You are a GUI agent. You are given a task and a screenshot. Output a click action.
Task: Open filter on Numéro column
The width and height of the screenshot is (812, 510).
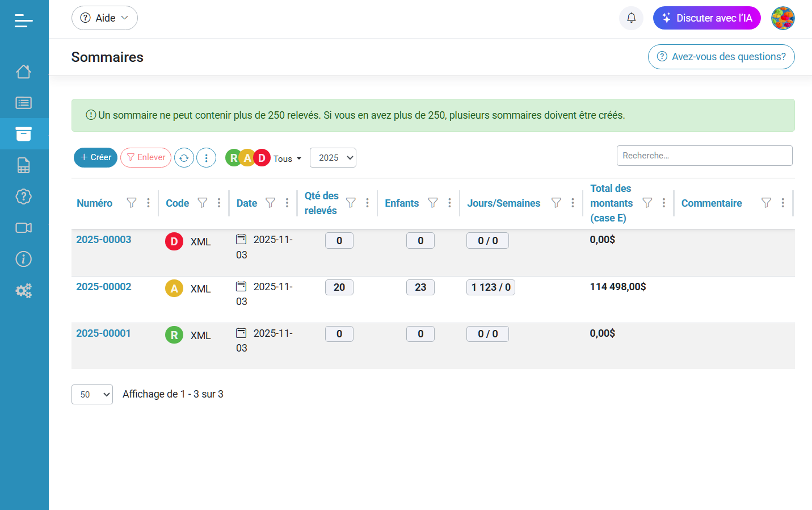point(132,203)
